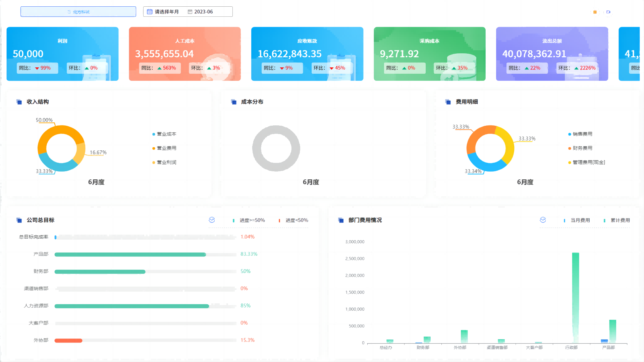Click the 费用明细 panel title icon
Image resolution: width=644 pixels, height=362 pixels.
(x=448, y=102)
